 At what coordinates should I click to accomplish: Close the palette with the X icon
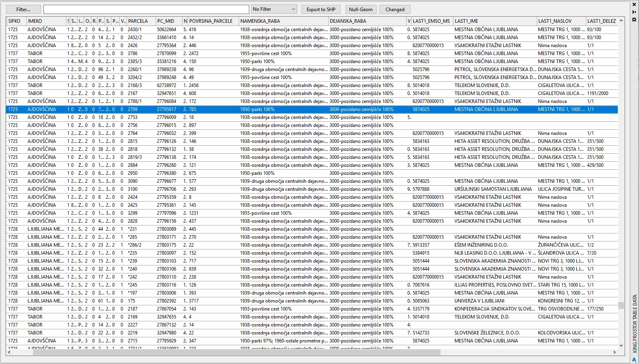coord(634,4)
